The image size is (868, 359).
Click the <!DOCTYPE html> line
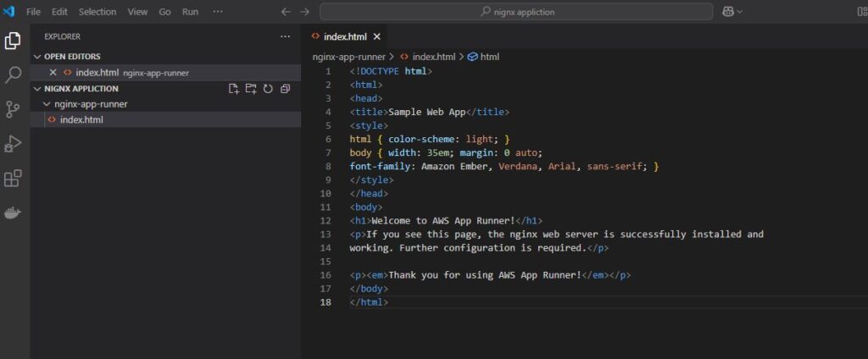coord(391,71)
